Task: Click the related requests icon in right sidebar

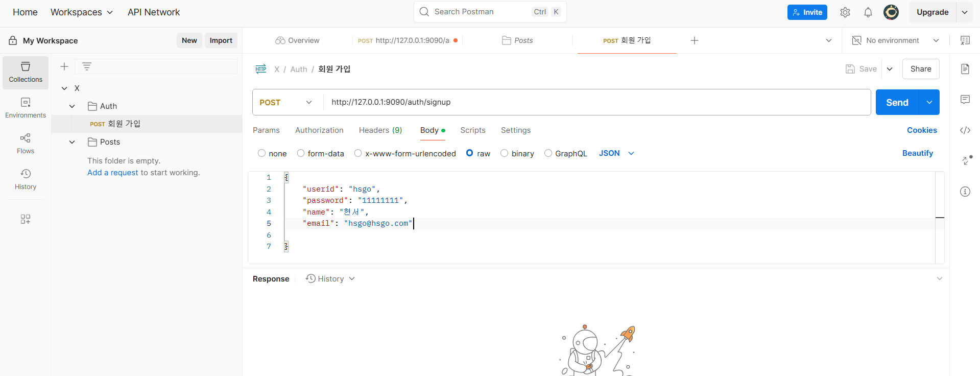Action: pyautogui.click(x=966, y=161)
